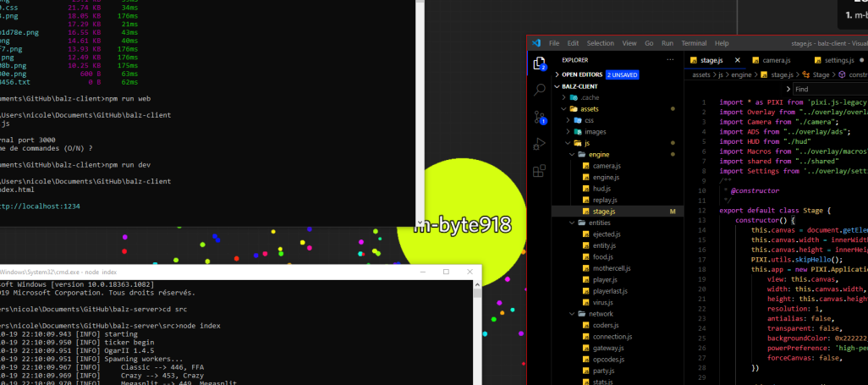Screen dimensions: 868x385
Task: Click the Explorer more actions ellipsis
Action: (x=672, y=60)
